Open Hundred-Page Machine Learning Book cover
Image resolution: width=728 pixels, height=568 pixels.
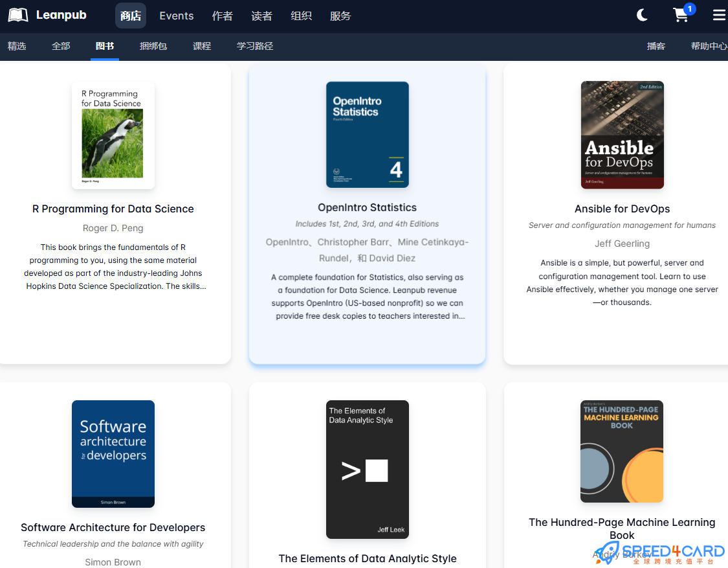coord(622,451)
